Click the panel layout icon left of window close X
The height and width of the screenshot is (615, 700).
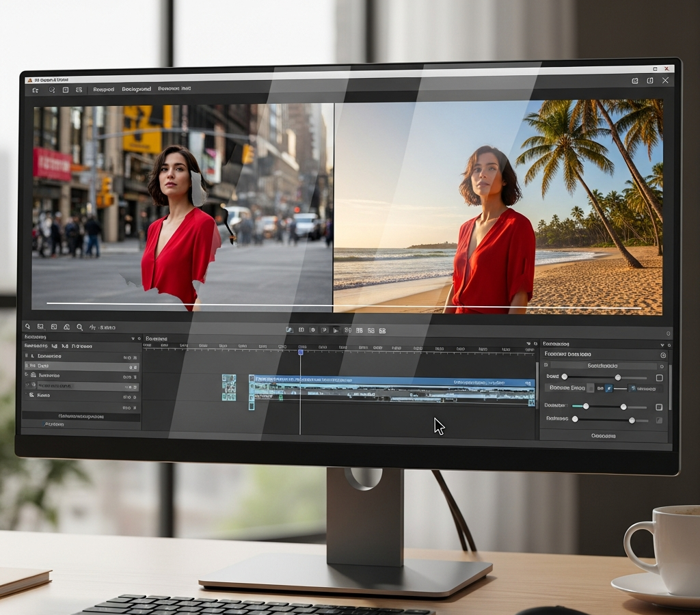coord(650,81)
